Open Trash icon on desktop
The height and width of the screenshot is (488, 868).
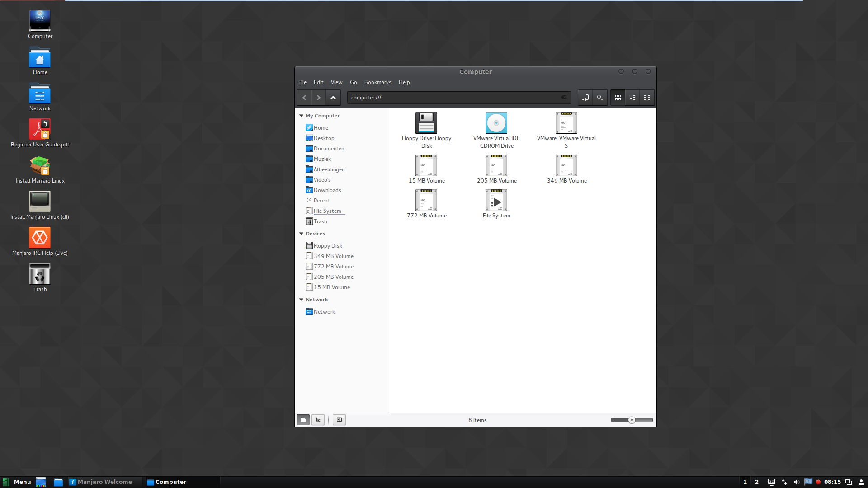(40, 274)
